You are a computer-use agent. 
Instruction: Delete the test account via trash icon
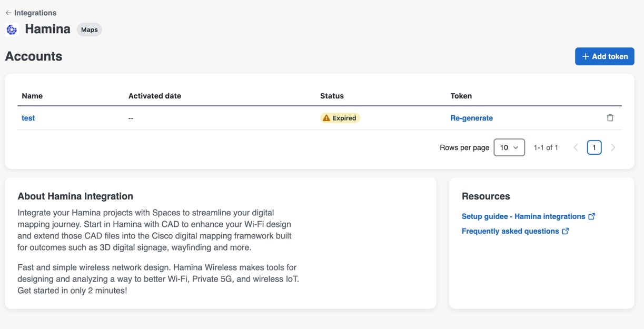[x=610, y=118]
